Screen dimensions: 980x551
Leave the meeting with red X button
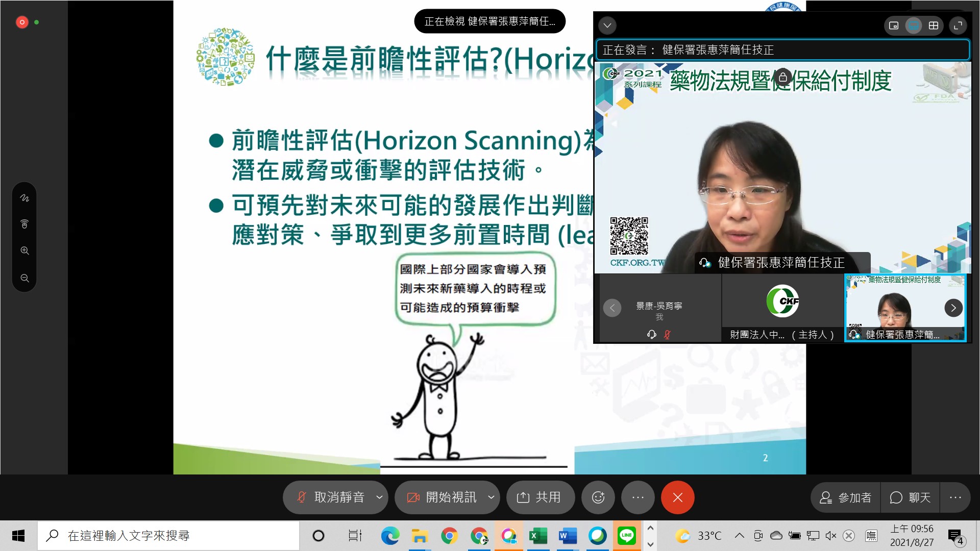677,497
